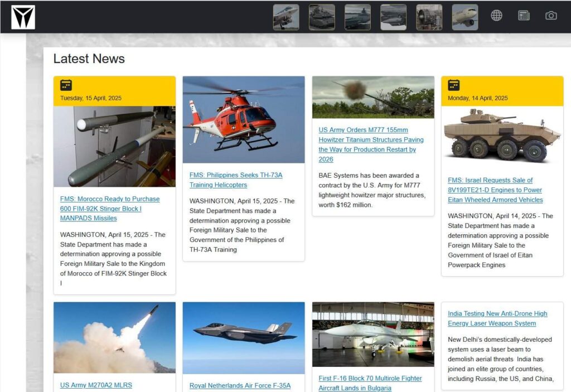Click the BAE Systems M777 summary text
Viewport: 571px width, 392px height.
pyautogui.click(x=372, y=190)
